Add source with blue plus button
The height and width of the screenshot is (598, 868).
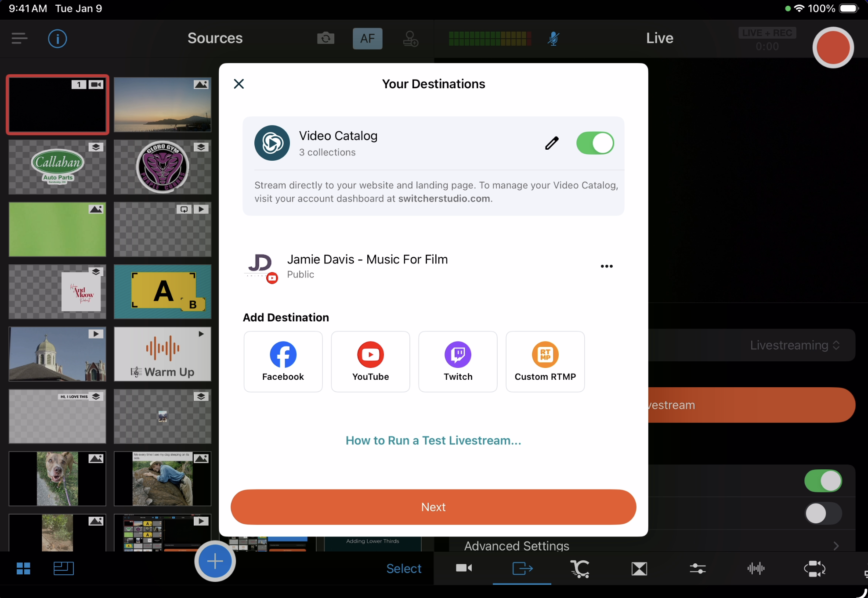point(215,561)
